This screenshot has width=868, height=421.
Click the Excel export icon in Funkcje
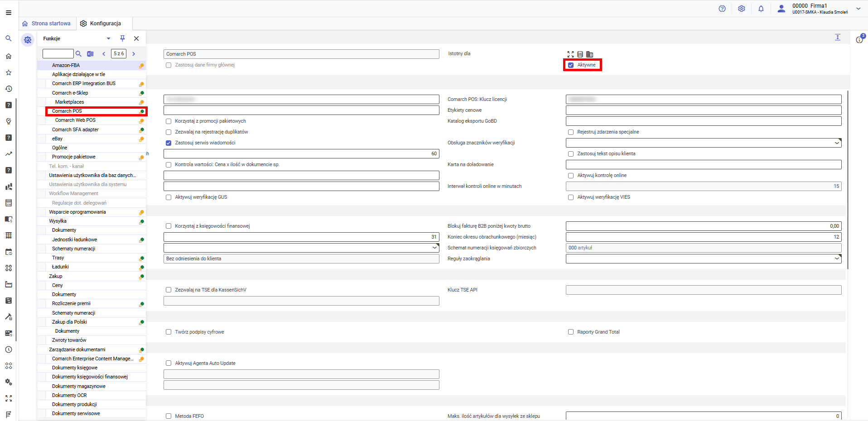coord(90,54)
